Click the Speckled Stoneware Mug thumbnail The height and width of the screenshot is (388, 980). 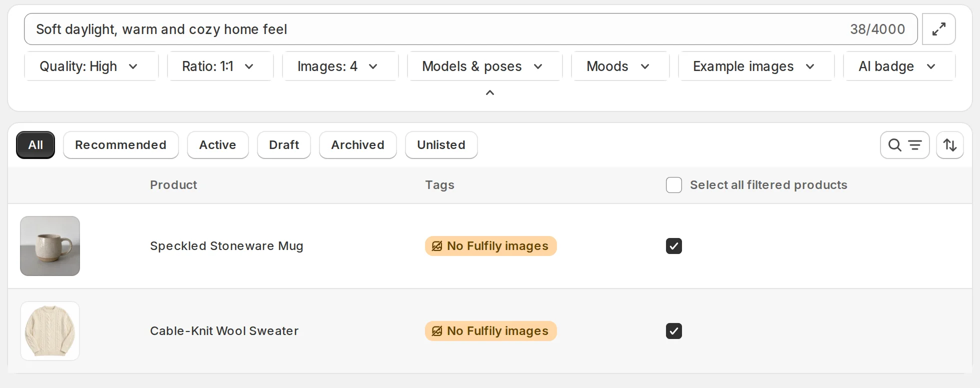[50, 246]
